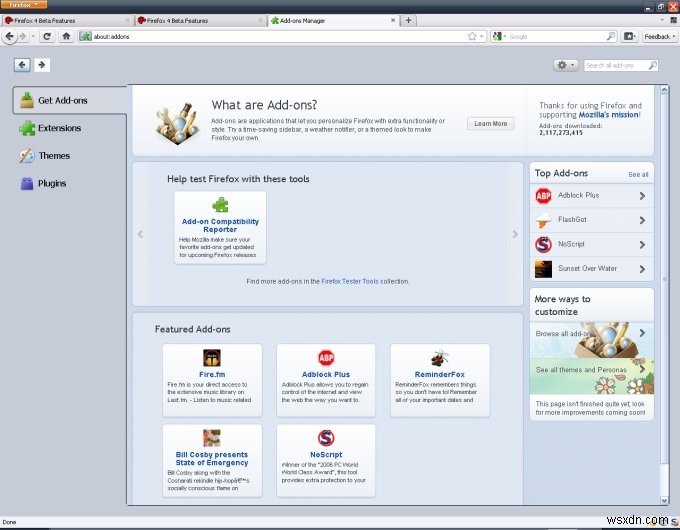The height and width of the screenshot is (530, 680).
Task: Go to the Home page icon
Action: 66,36
